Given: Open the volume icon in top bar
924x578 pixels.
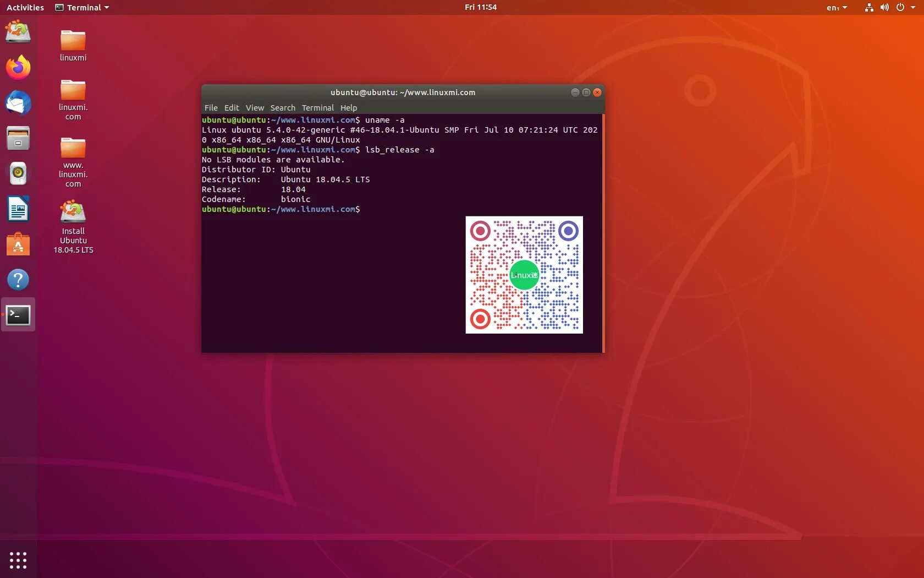Looking at the screenshot, I should click(884, 7).
